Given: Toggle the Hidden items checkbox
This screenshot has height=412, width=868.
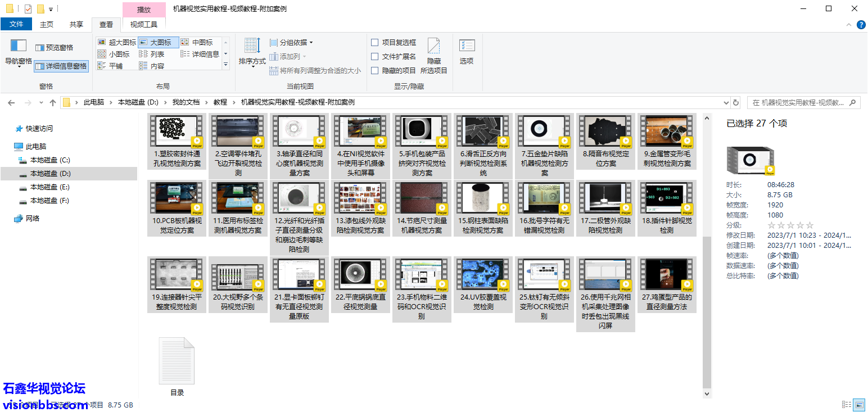Looking at the screenshot, I should pos(375,70).
